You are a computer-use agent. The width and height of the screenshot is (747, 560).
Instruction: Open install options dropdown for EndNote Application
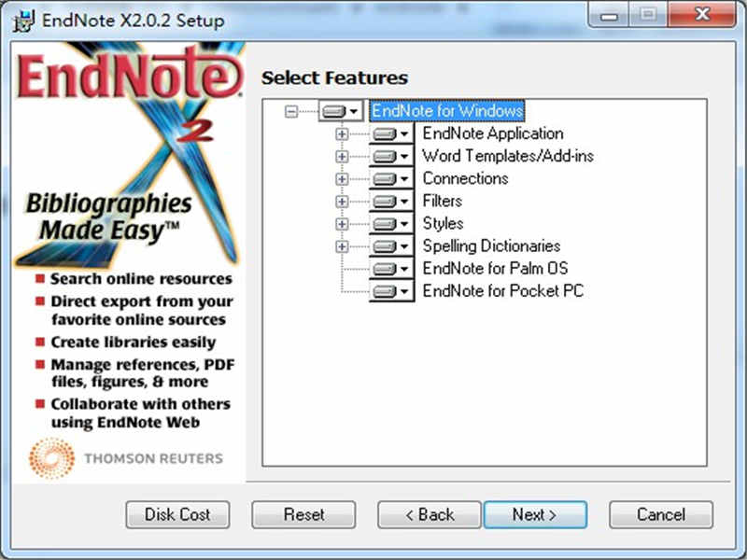(x=391, y=134)
